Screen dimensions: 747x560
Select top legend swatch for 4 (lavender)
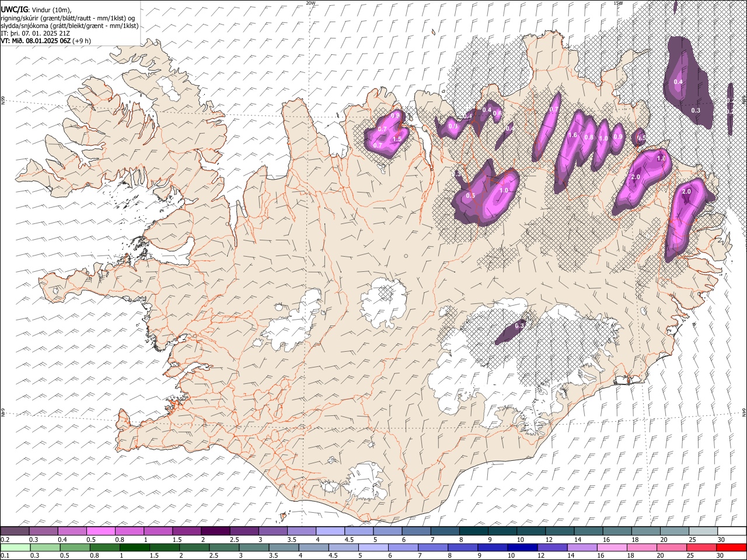tap(330, 531)
